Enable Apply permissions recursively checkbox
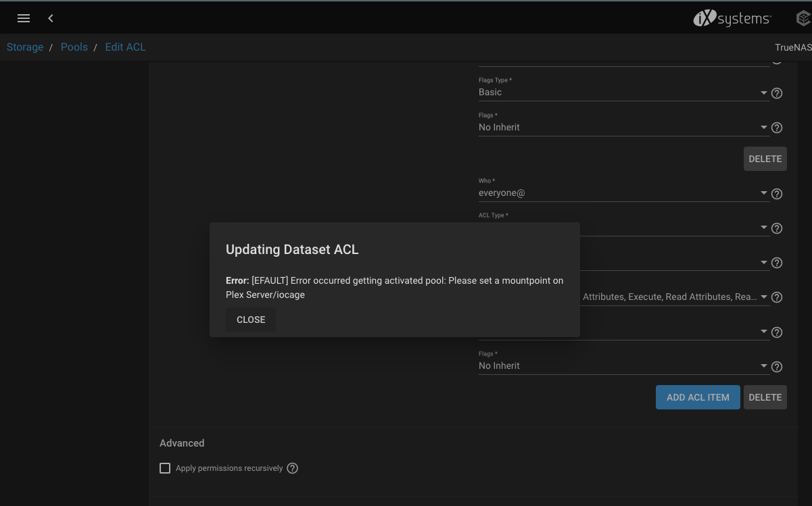 [x=165, y=468]
